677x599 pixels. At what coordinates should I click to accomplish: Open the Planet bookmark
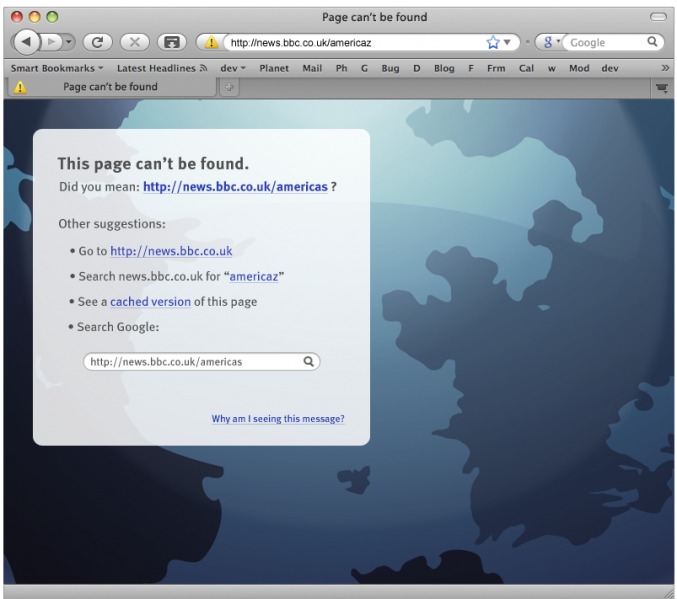click(x=274, y=68)
